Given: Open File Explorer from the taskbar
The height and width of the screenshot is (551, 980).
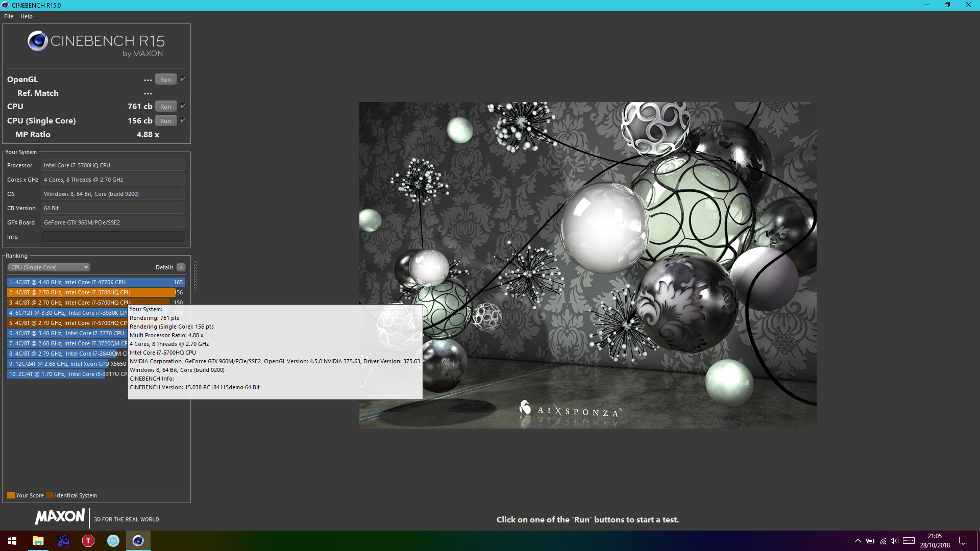Looking at the screenshot, I should [38, 541].
